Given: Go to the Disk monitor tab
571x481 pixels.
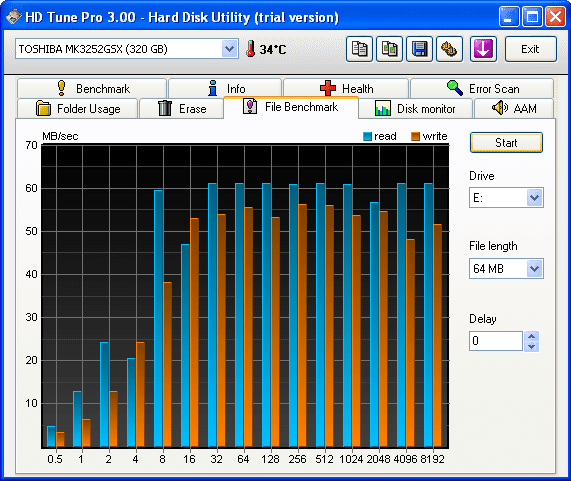Looking at the screenshot, I should pos(415,109).
